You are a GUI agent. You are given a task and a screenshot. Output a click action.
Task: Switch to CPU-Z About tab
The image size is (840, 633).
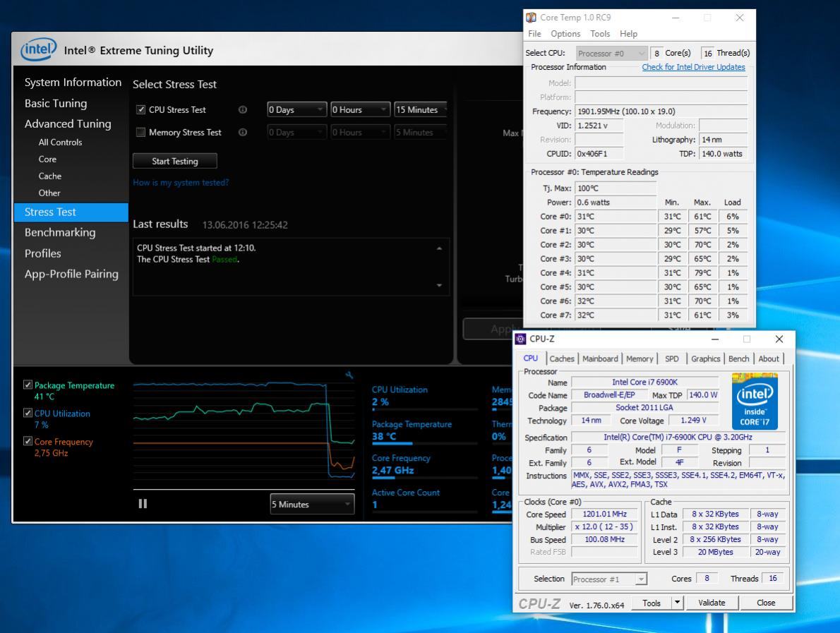(x=769, y=358)
